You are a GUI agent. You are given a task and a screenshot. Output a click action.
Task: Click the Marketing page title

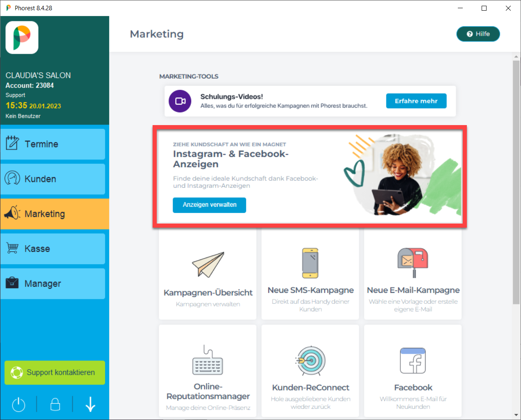(x=157, y=34)
